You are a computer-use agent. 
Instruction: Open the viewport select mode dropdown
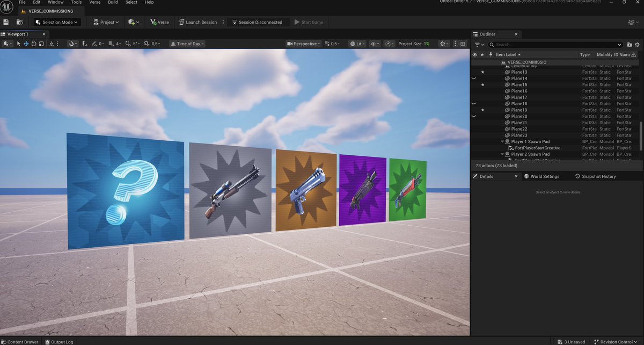[x=8, y=44]
